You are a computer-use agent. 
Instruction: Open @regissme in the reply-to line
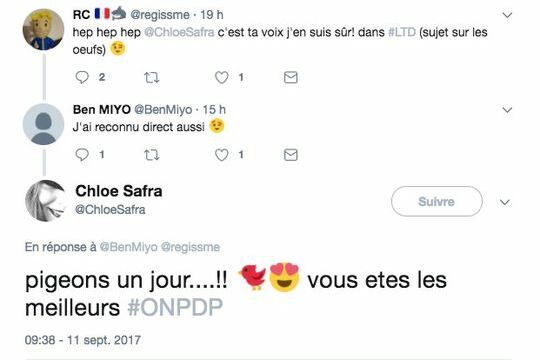(190, 247)
